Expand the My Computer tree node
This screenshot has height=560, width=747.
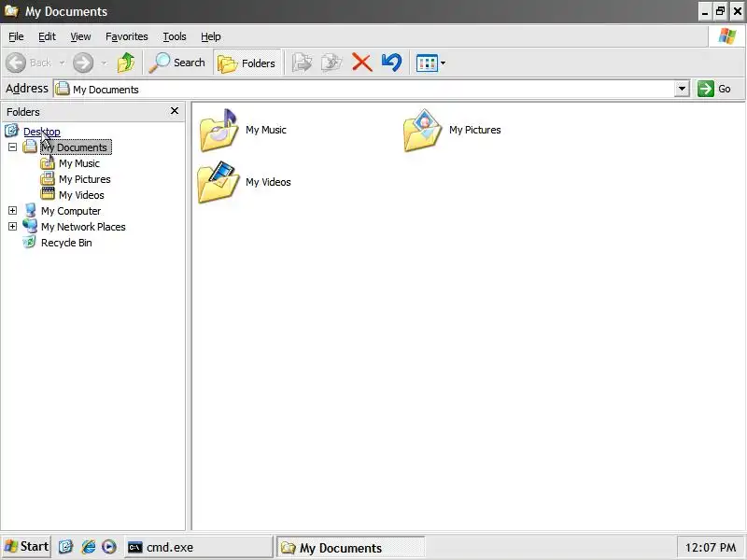(12, 211)
